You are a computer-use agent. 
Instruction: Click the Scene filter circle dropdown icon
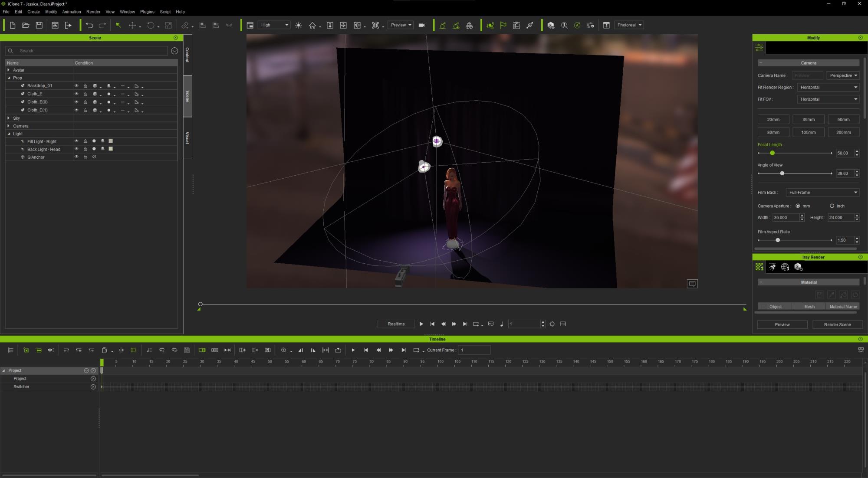click(x=174, y=51)
